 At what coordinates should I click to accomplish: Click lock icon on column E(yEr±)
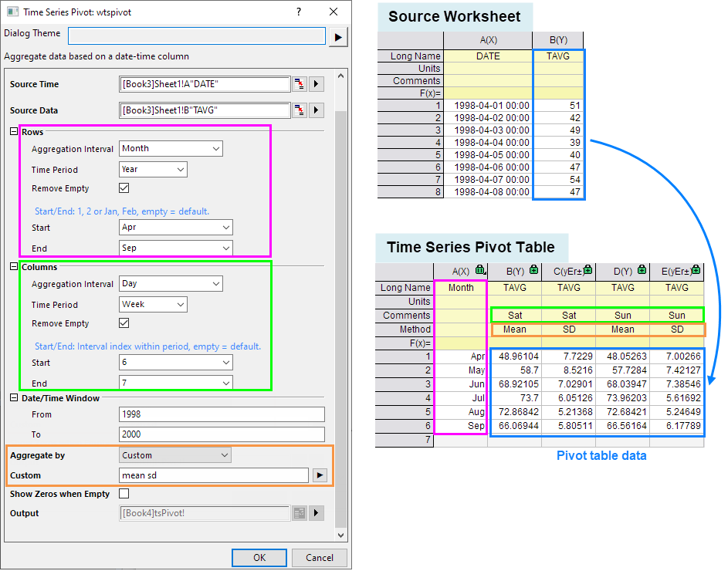pos(696,270)
